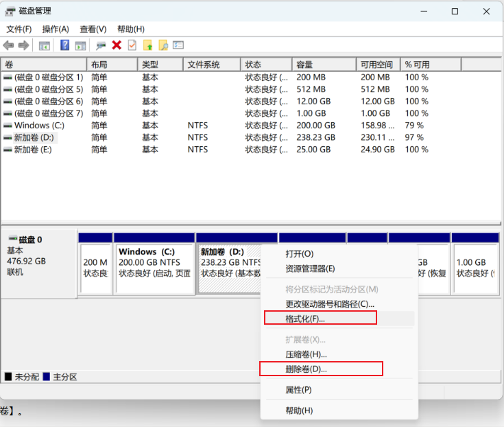The image size is (504, 427).
Task: Maximize the Disk Management window
Action: pos(455,12)
